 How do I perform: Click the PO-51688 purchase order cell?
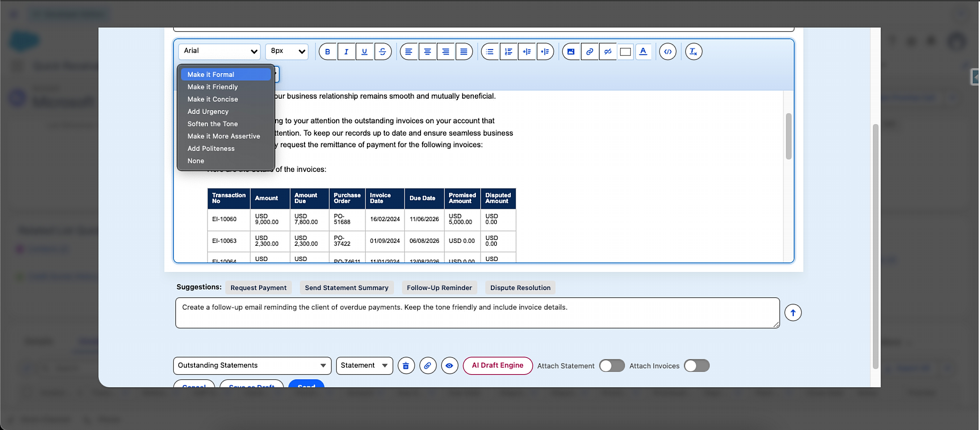tap(347, 219)
